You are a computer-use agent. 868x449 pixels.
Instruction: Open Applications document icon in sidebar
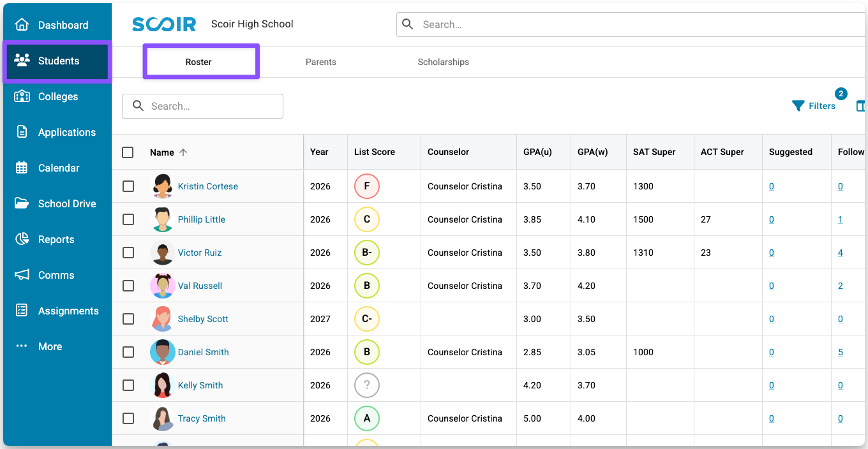(22, 132)
